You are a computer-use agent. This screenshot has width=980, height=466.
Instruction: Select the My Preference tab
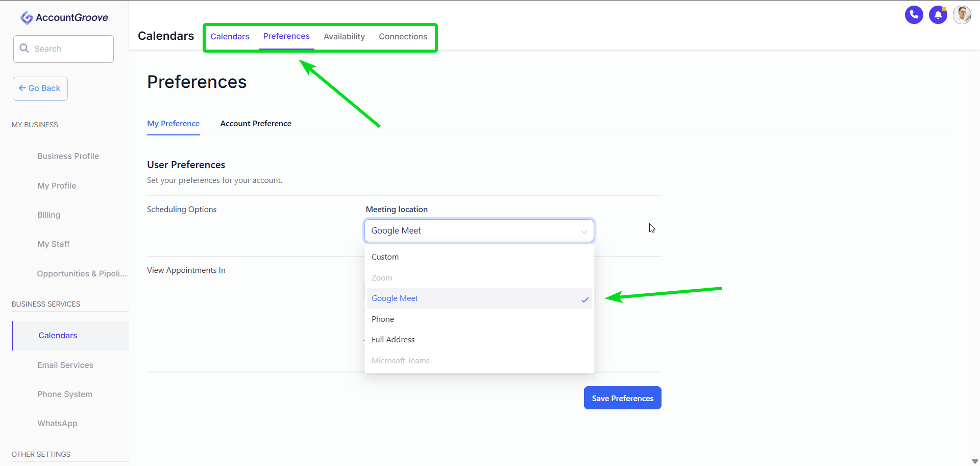pyautogui.click(x=174, y=124)
